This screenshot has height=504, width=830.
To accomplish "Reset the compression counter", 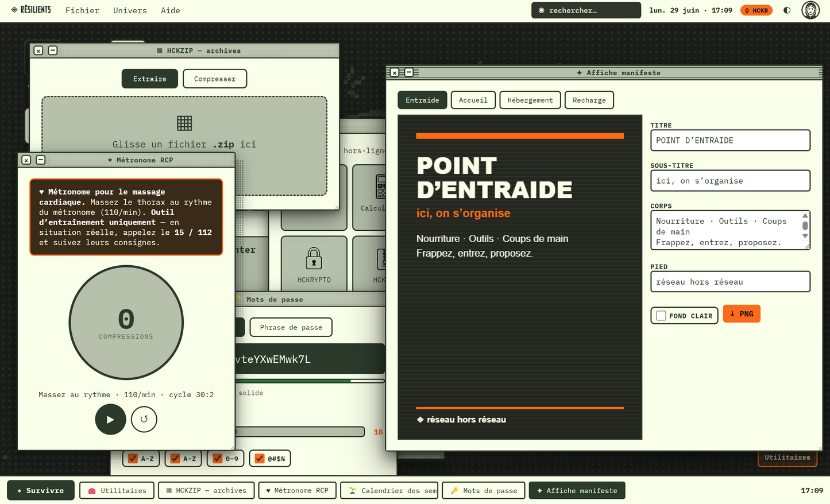I will coord(144,419).
